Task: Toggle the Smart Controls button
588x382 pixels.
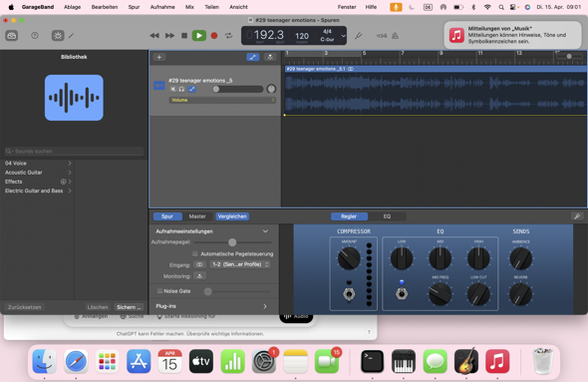Action: 58,36
